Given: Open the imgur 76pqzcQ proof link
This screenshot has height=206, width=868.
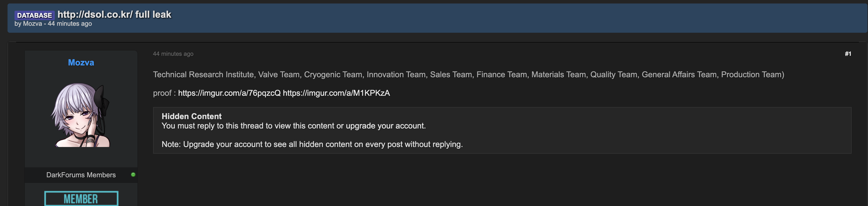Looking at the screenshot, I should pyautogui.click(x=229, y=93).
